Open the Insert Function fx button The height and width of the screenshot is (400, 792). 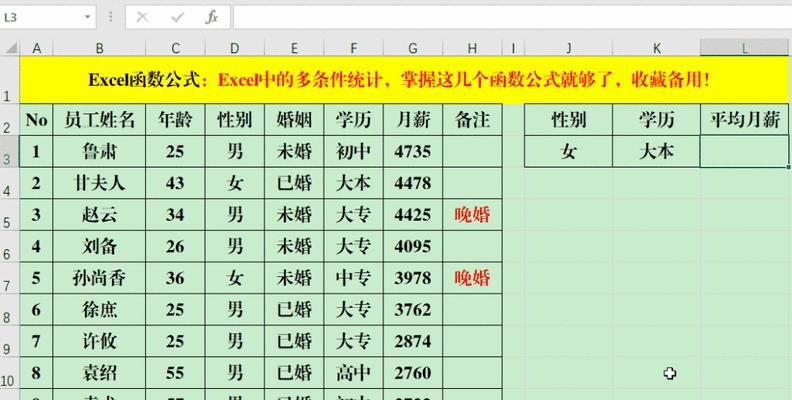(x=212, y=18)
